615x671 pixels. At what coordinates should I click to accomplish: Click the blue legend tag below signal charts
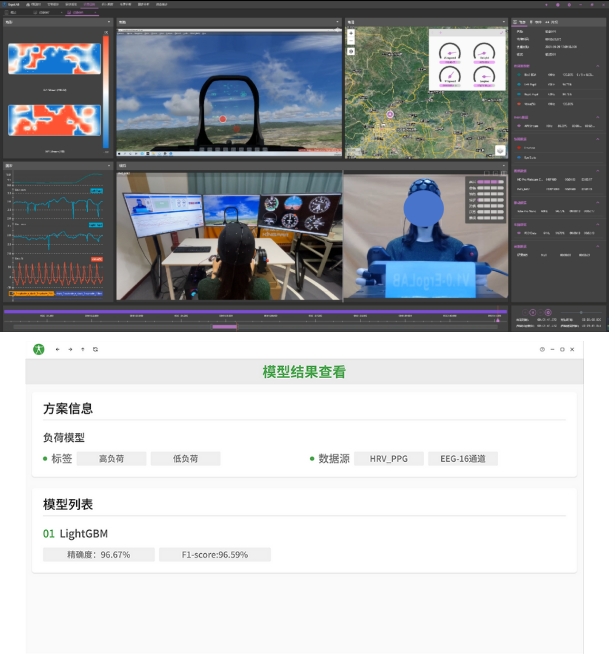pos(79,294)
